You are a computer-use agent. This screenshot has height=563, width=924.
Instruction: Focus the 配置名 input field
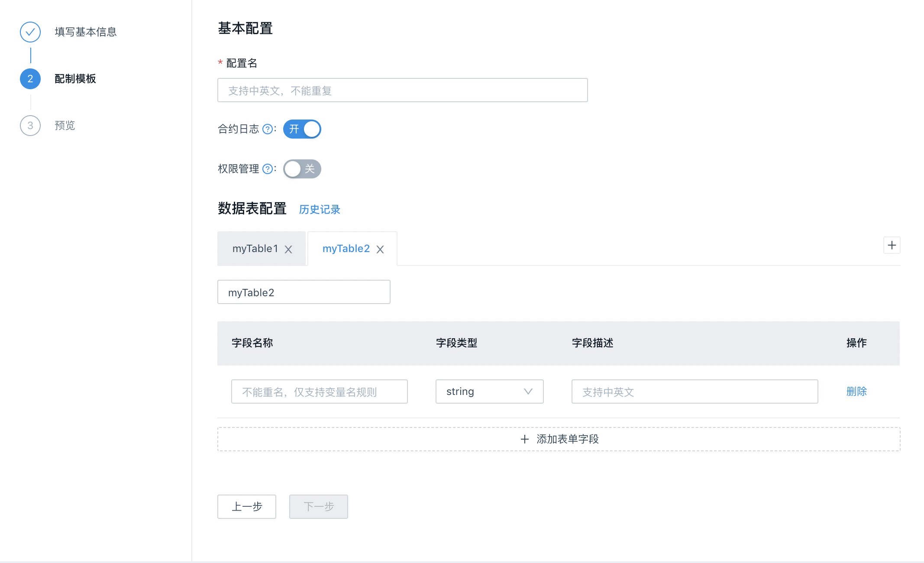402,90
